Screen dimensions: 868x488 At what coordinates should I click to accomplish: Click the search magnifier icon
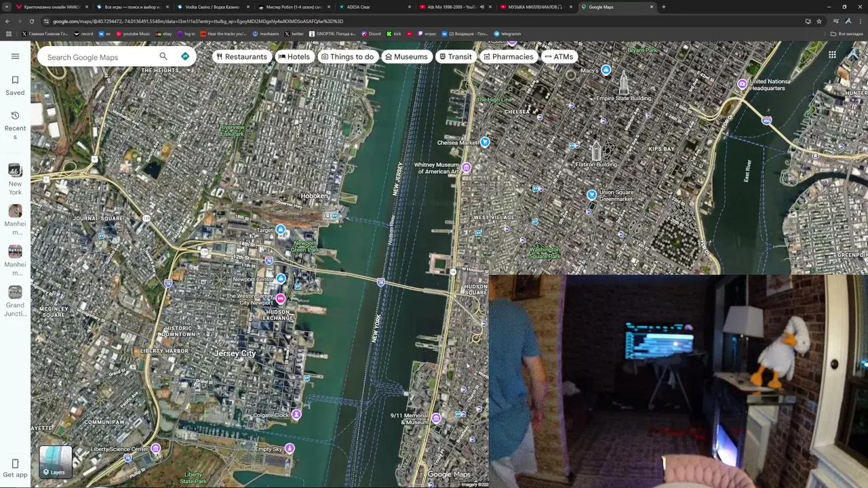[163, 56]
